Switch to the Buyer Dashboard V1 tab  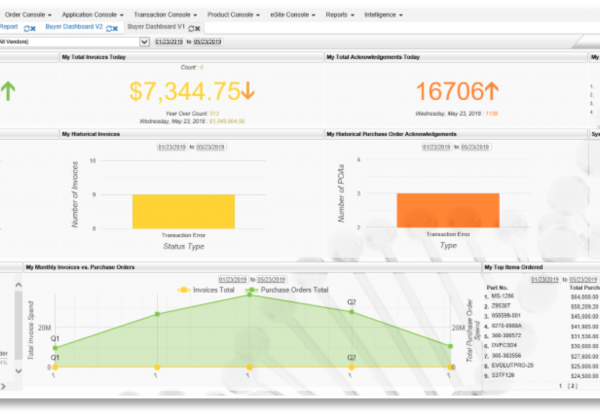point(156,27)
